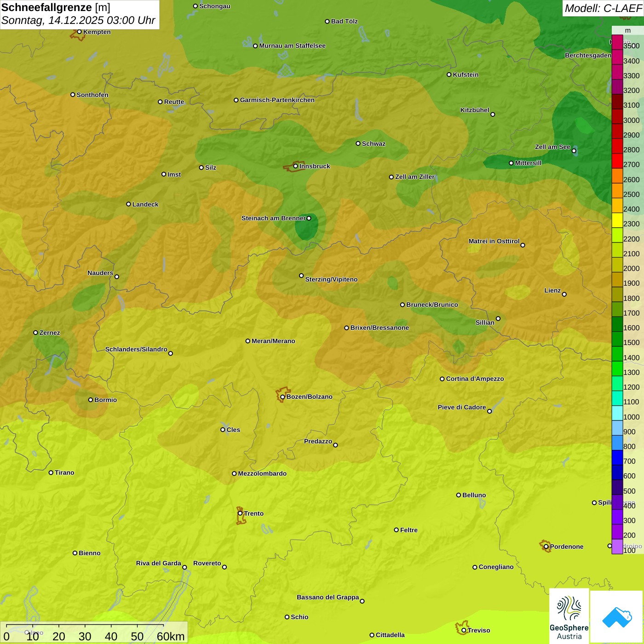This screenshot has height=644, width=644.
Task: Click the 'Pieve di Cadore' label
Action: pyautogui.click(x=462, y=407)
